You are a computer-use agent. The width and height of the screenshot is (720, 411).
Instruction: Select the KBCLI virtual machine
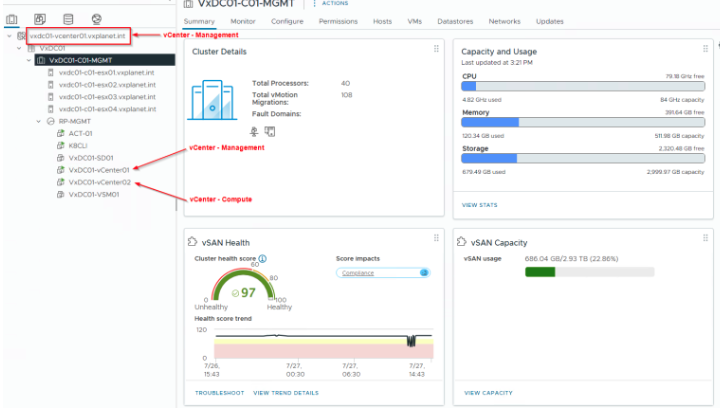78,146
